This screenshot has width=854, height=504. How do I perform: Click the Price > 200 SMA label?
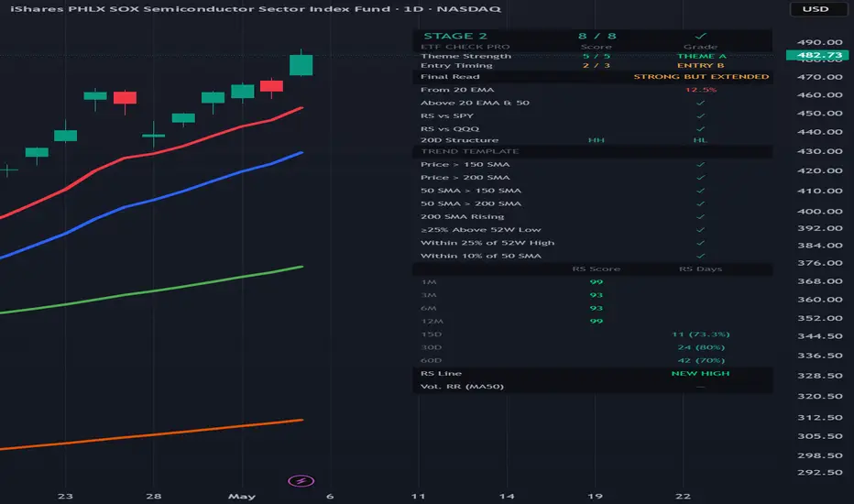(465, 178)
